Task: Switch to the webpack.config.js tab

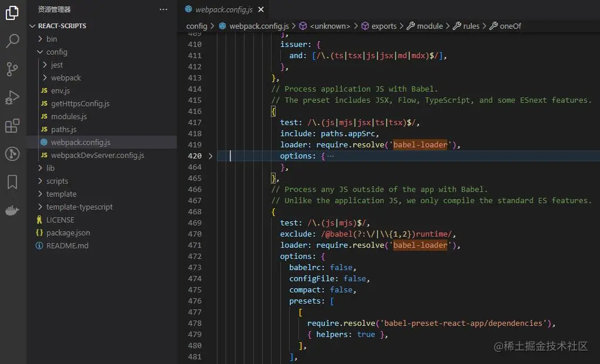Action: (x=224, y=9)
